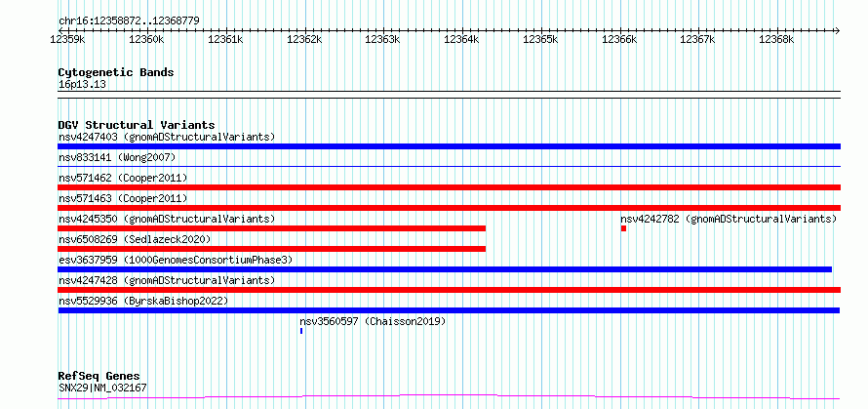Click the 12367k ruler tick label
The image size is (868, 409).
[x=697, y=39]
